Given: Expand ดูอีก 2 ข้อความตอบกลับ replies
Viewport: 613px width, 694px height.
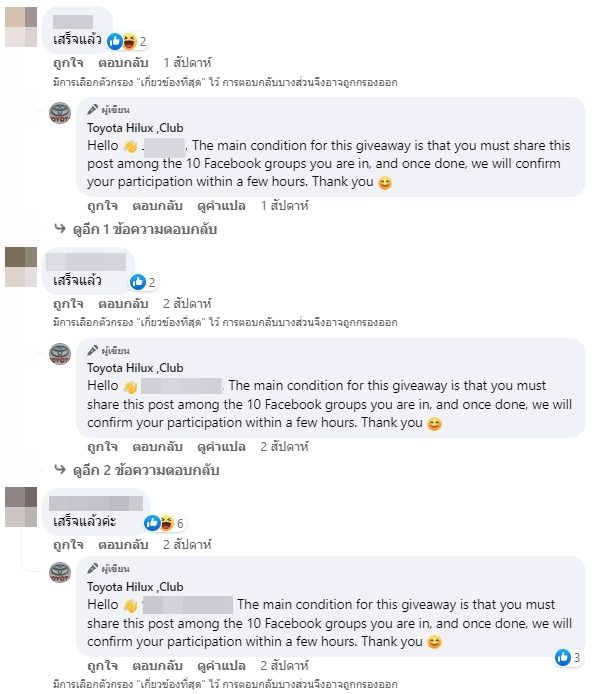Looking at the screenshot, I should tap(146, 470).
